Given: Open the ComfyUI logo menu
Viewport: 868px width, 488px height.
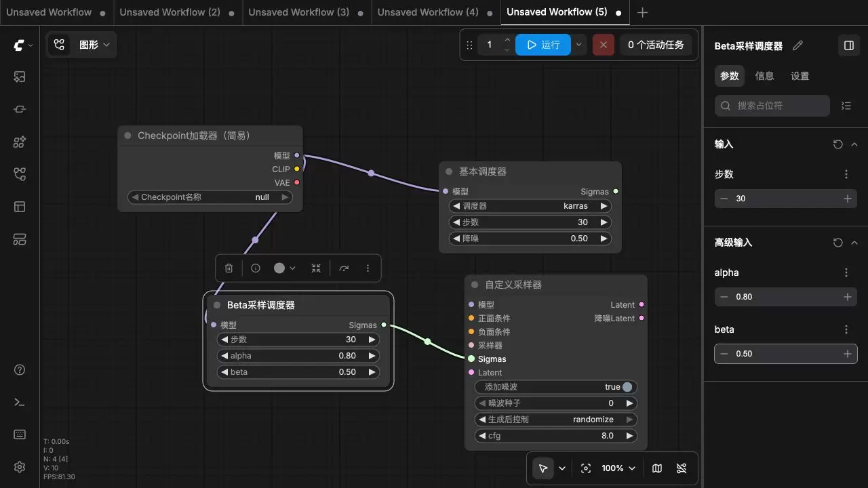Looking at the screenshot, I should tap(22, 45).
